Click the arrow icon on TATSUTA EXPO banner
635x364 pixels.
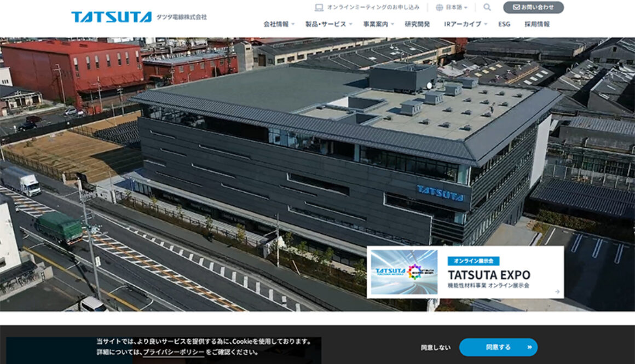(x=557, y=292)
